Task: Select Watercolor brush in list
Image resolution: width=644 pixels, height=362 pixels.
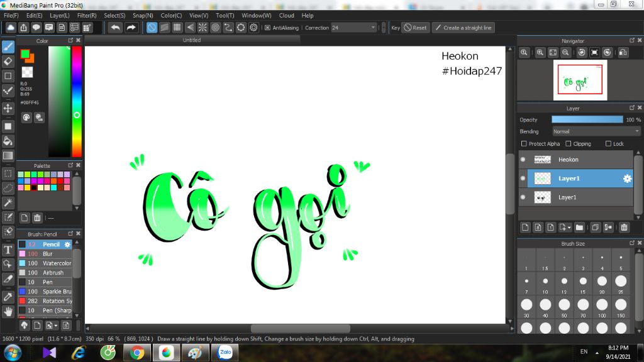Action: pyautogui.click(x=45, y=263)
